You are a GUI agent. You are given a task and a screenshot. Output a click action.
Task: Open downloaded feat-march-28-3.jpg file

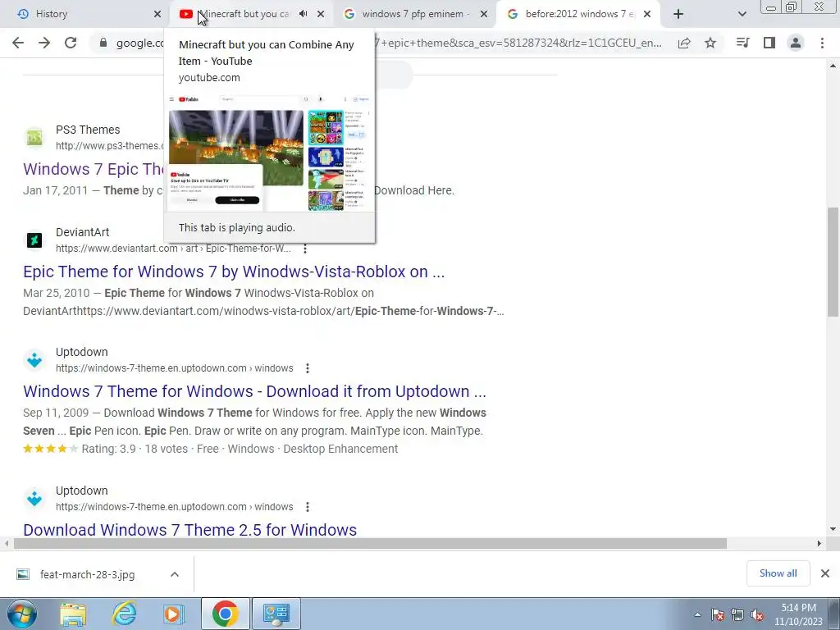coord(87,574)
